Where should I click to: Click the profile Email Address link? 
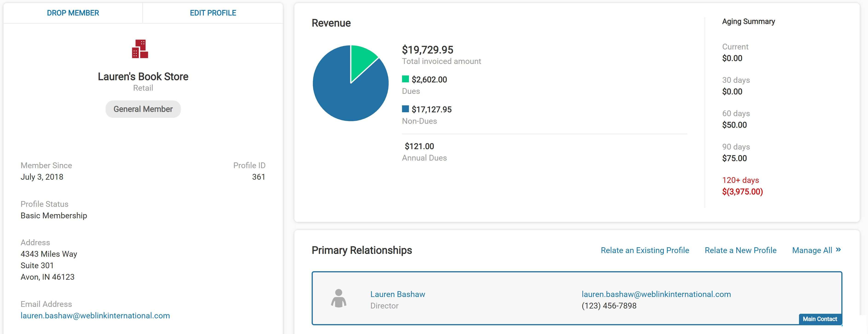point(95,316)
